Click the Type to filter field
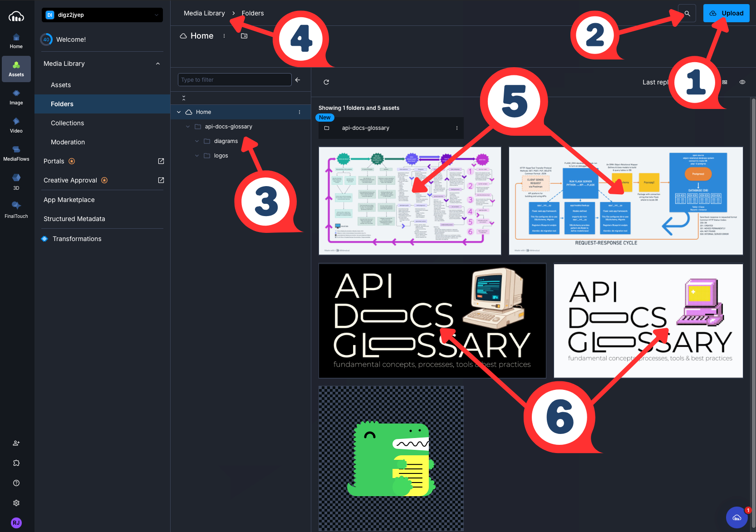This screenshot has width=756, height=532. coord(234,80)
